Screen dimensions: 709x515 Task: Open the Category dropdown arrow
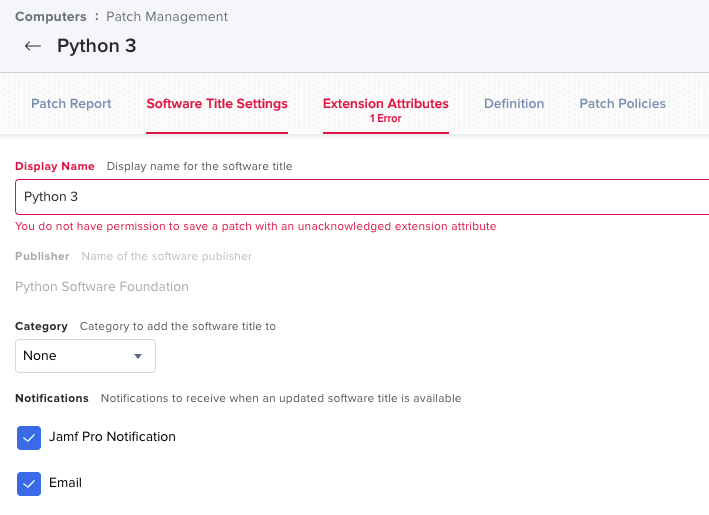click(x=138, y=356)
